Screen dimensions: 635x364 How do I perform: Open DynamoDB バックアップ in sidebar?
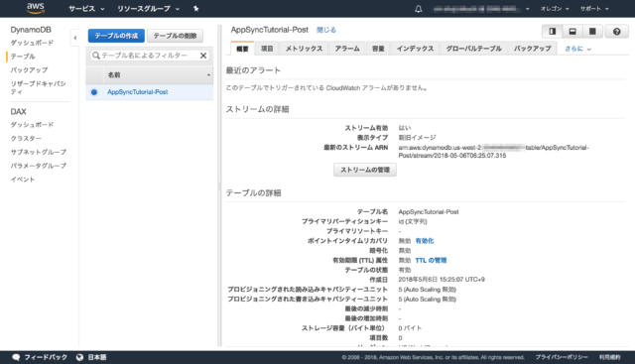(29, 70)
